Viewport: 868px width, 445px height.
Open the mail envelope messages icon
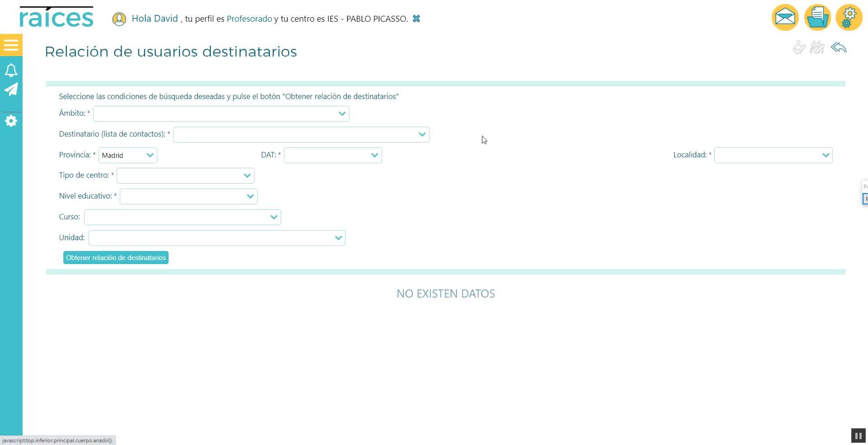(x=785, y=17)
